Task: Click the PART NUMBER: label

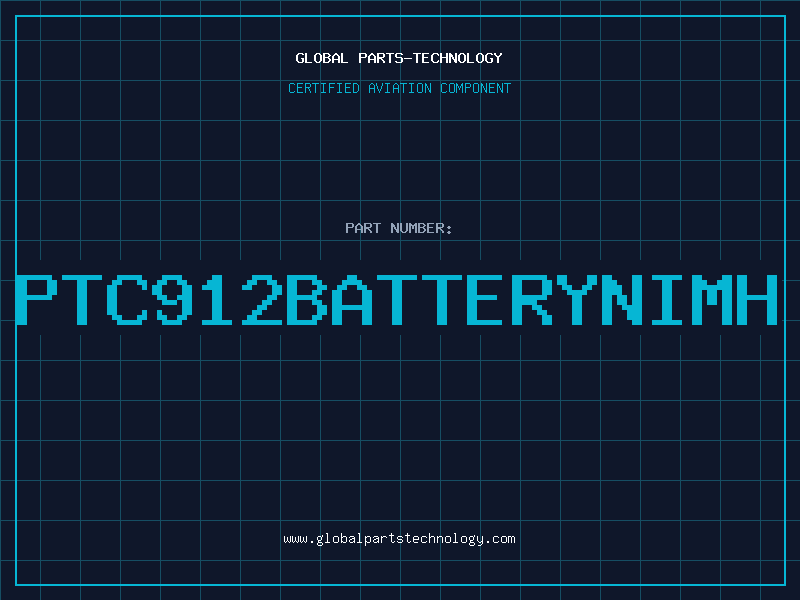Action: 398,228
